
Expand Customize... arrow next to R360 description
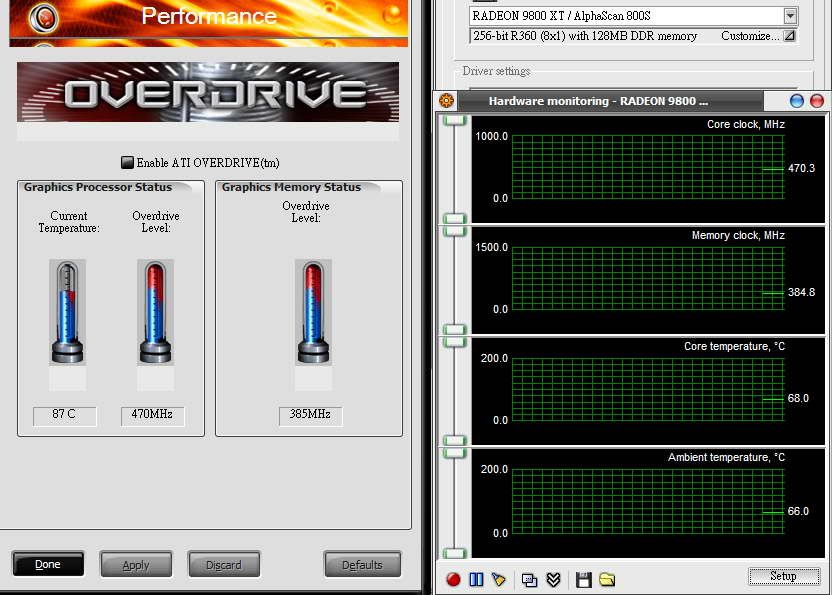790,36
